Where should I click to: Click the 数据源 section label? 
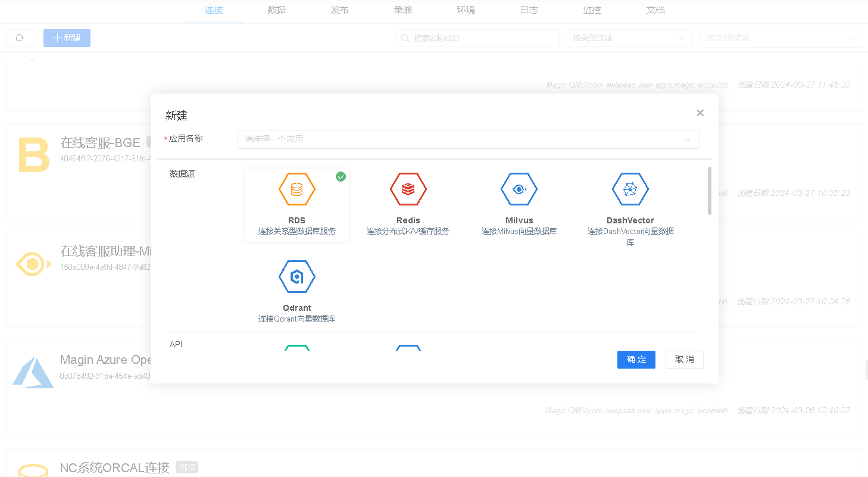pyautogui.click(x=182, y=174)
